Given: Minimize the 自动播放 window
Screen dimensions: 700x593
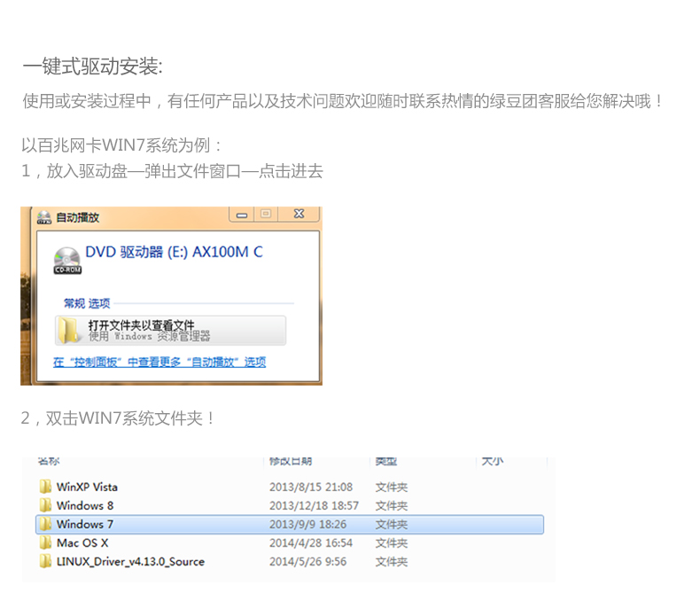Looking at the screenshot, I should (242, 215).
